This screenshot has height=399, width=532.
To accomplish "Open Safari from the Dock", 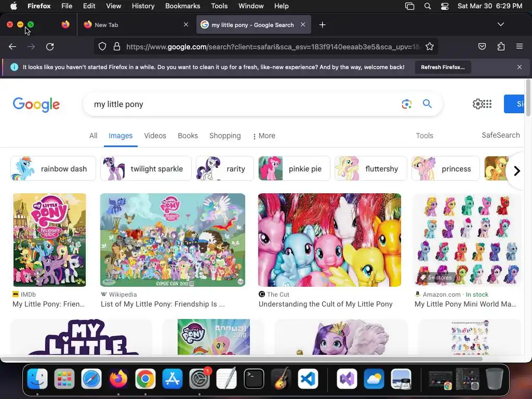I will coord(91,379).
